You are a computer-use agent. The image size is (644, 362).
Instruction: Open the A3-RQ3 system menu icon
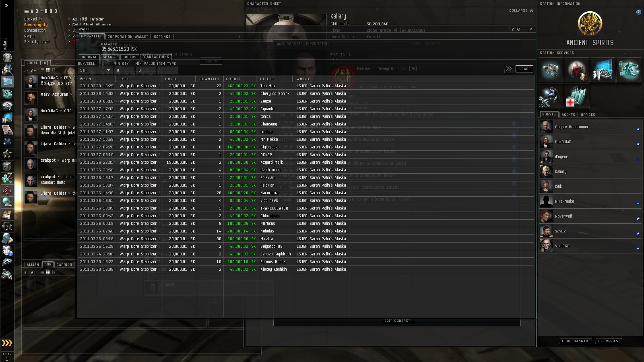pyautogui.click(x=27, y=11)
